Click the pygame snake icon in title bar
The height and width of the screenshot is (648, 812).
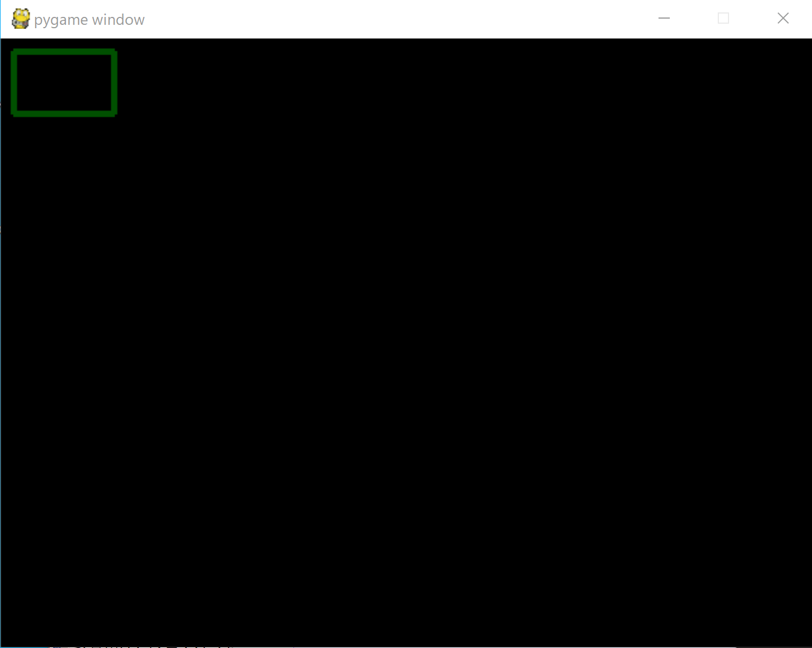(x=21, y=19)
